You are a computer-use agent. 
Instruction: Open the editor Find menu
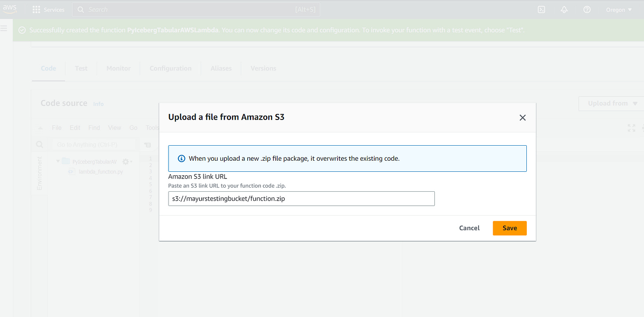click(94, 128)
